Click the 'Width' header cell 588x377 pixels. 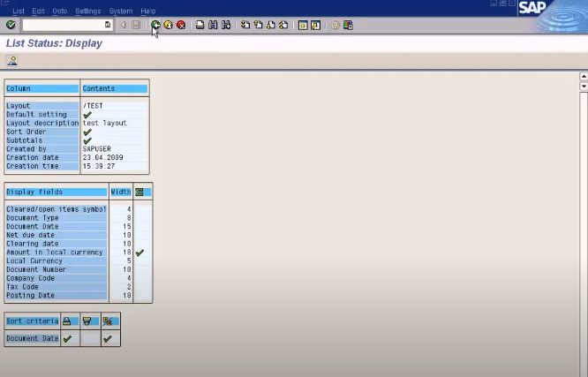121,192
